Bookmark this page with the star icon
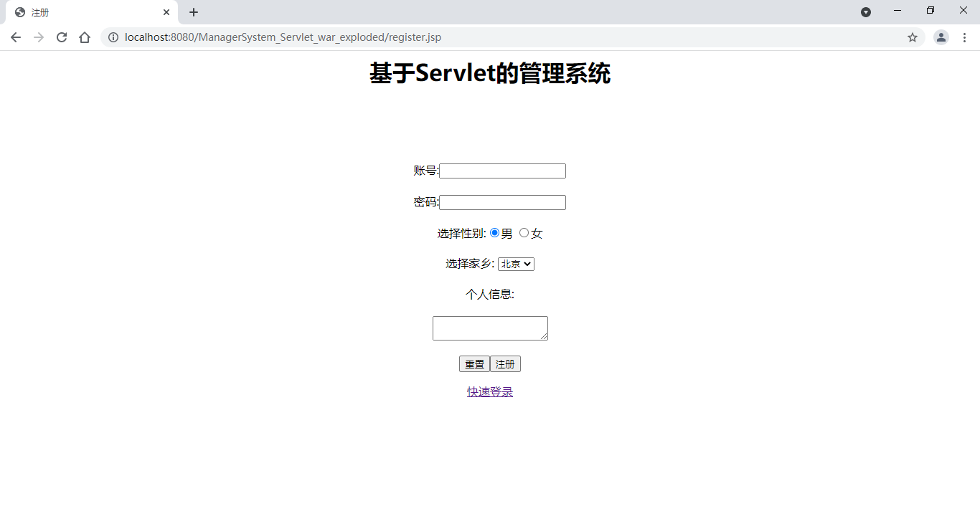The width and height of the screenshot is (980, 519). (913, 37)
